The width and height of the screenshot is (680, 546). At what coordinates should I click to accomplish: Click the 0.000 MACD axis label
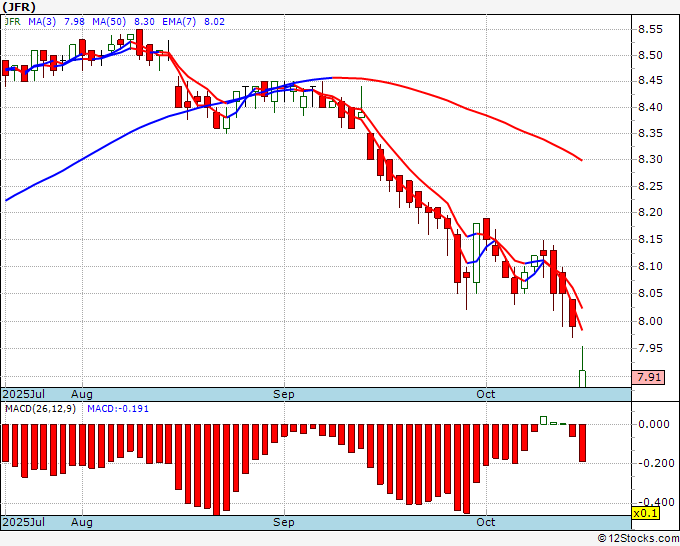[654, 424]
